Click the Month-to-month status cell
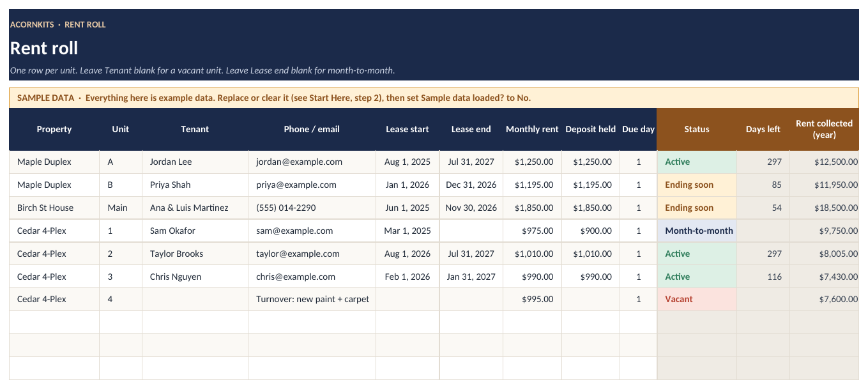 [x=697, y=231]
